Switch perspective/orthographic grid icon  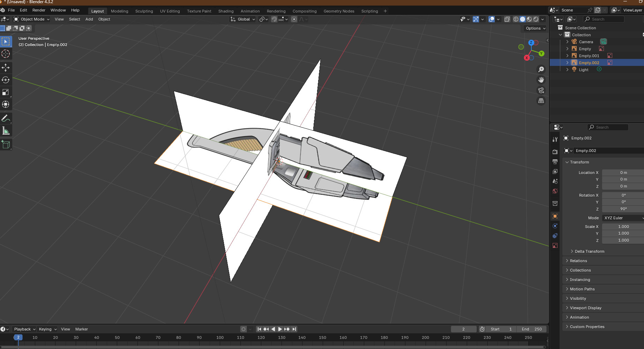(541, 101)
